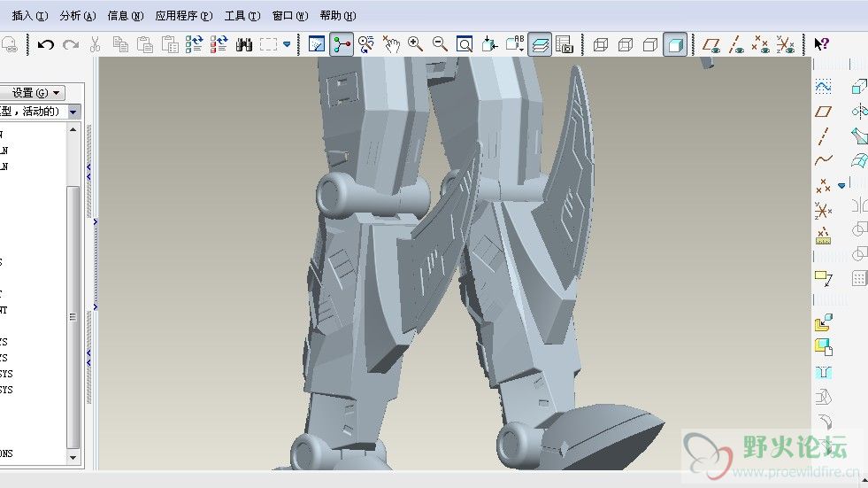Click the Cut scissors icon

96,44
